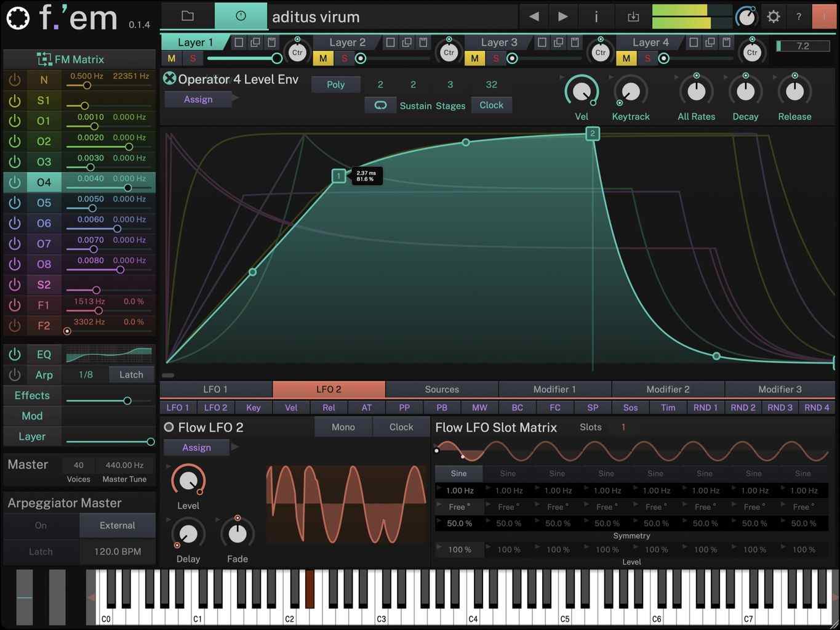Switch to the Sources tab

(x=441, y=389)
